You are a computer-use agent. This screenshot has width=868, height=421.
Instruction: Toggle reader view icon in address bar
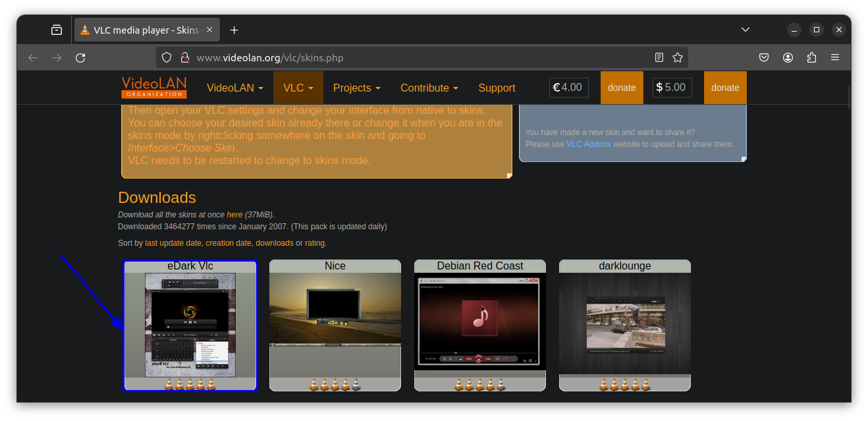pos(659,57)
